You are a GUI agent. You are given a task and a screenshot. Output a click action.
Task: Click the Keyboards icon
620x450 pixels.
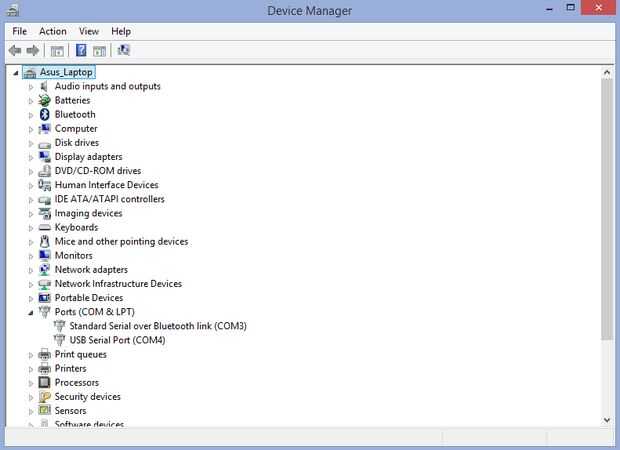coord(44,227)
